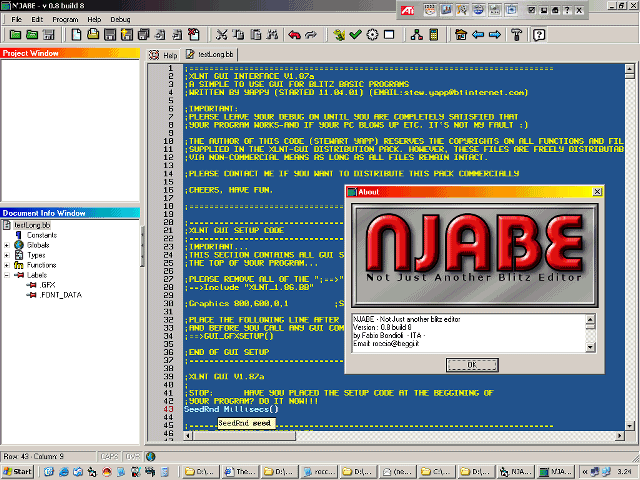Click the red undo arrow

[x=294, y=35]
